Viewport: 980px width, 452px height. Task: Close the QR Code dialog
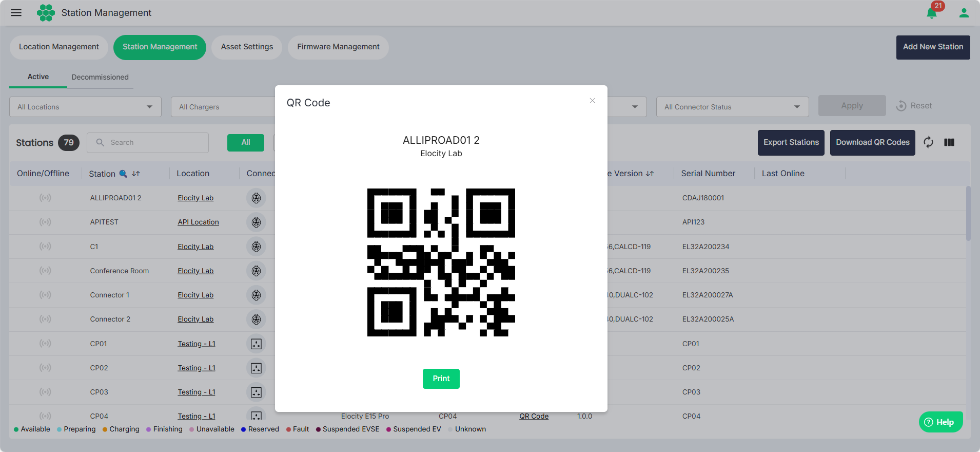click(x=592, y=101)
